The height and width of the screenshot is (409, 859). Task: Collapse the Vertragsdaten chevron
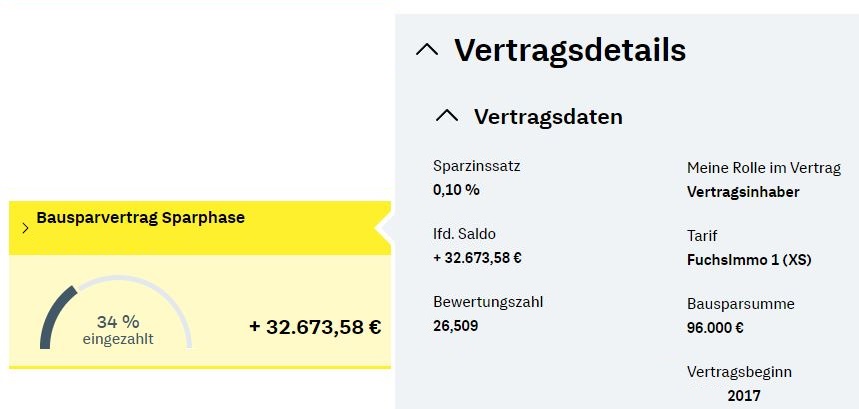pyautogui.click(x=446, y=116)
